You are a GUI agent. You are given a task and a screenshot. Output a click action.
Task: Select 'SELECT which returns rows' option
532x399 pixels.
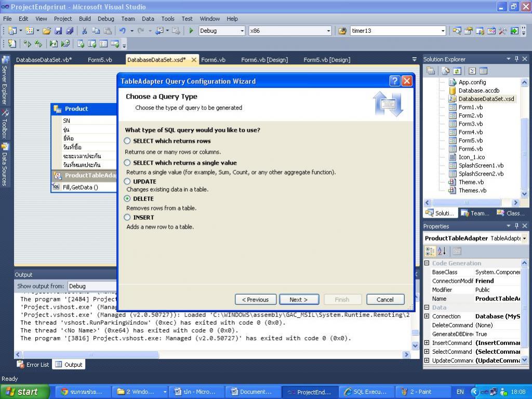(127, 141)
